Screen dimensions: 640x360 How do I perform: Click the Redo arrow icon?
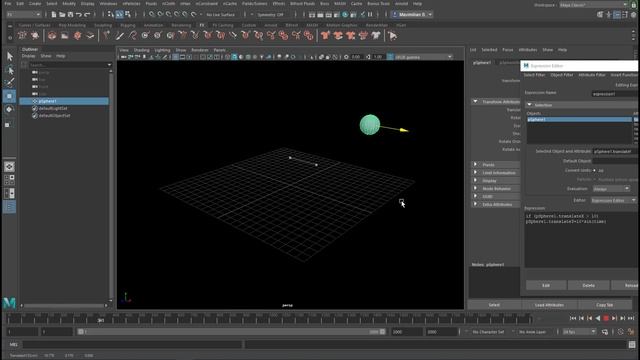coord(87,15)
